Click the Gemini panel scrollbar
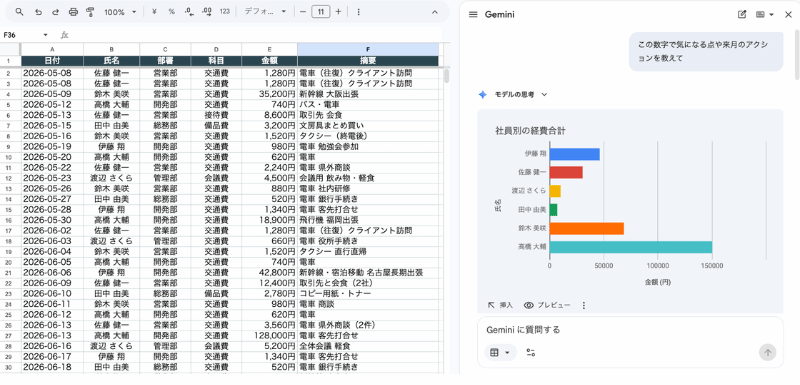The height and width of the screenshot is (385, 800). click(x=797, y=54)
